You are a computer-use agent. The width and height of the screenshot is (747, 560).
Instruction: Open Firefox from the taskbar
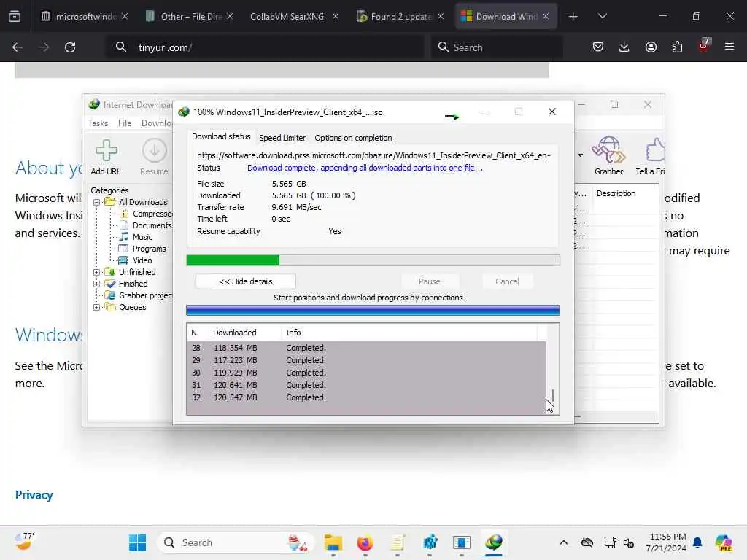point(365,542)
